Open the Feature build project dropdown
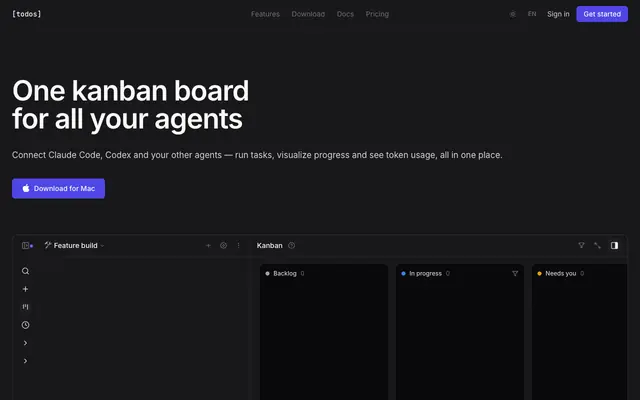 pyautogui.click(x=75, y=245)
